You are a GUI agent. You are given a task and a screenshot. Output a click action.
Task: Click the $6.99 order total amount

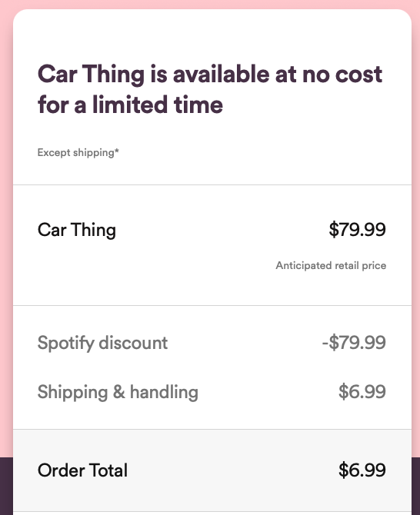[x=362, y=470]
